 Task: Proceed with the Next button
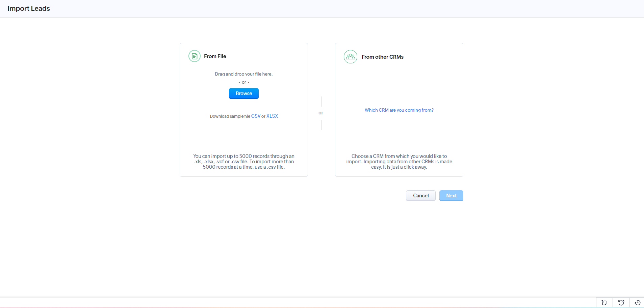[x=451, y=196]
